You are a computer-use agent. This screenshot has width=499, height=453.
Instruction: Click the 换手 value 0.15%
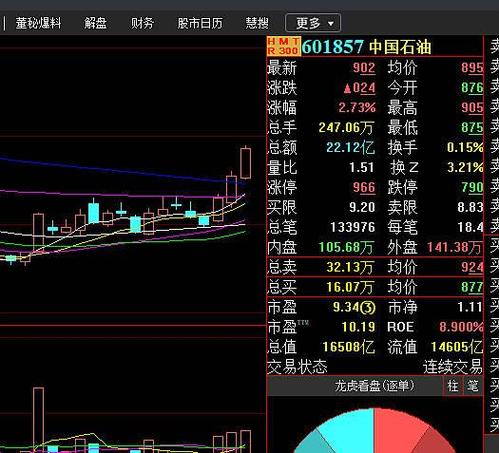[465, 147]
